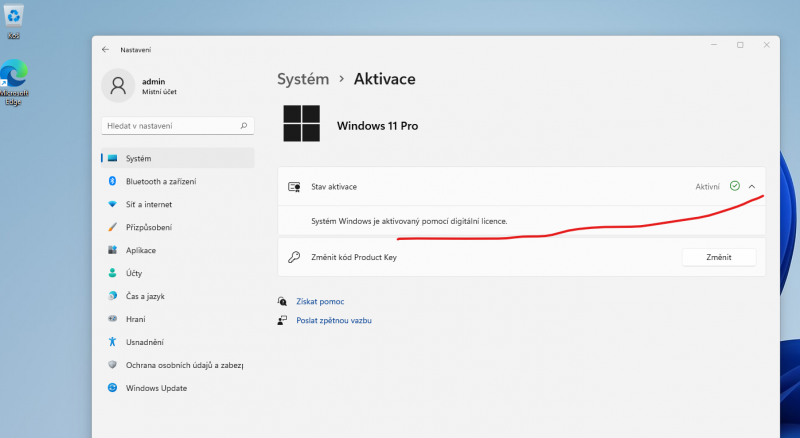Image resolution: width=800 pixels, height=438 pixels.
Task: Click the Windows Update sync icon
Action: click(x=113, y=387)
